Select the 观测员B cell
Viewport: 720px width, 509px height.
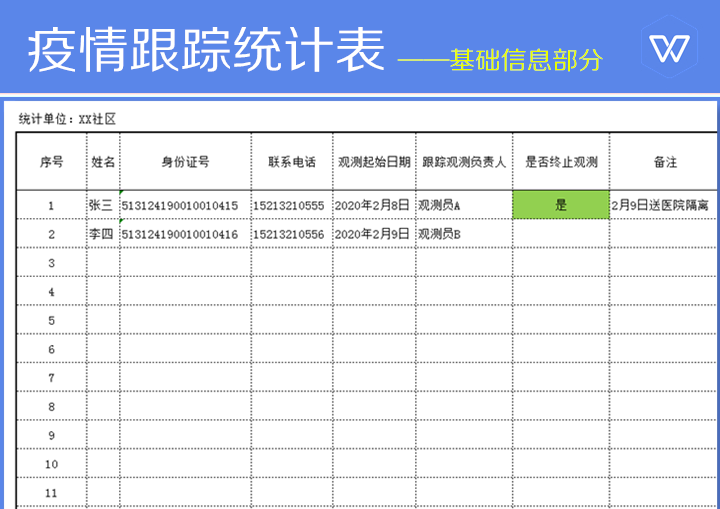coord(439,234)
